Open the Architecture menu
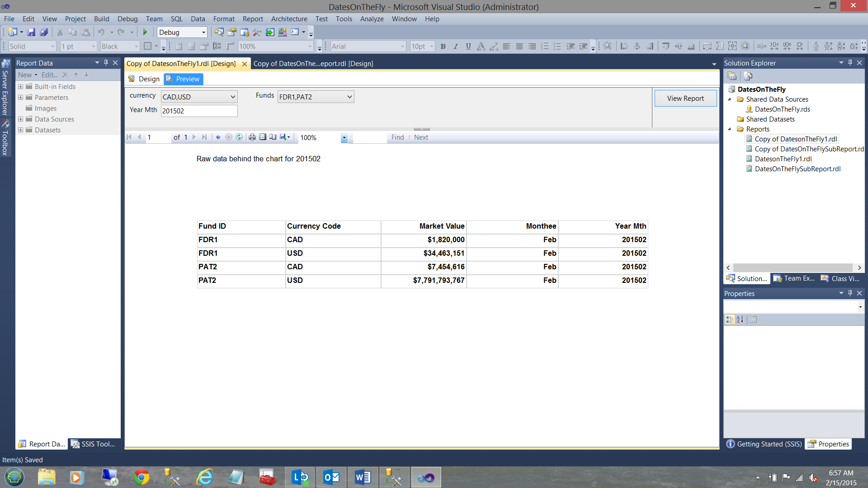This screenshot has width=868, height=488. click(289, 19)
